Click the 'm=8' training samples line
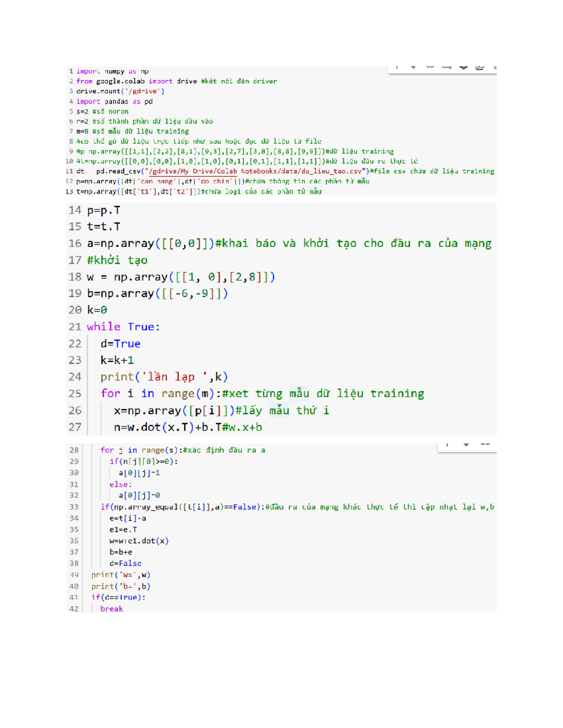This screenshot has width=563, height=728. coord(133,131)
